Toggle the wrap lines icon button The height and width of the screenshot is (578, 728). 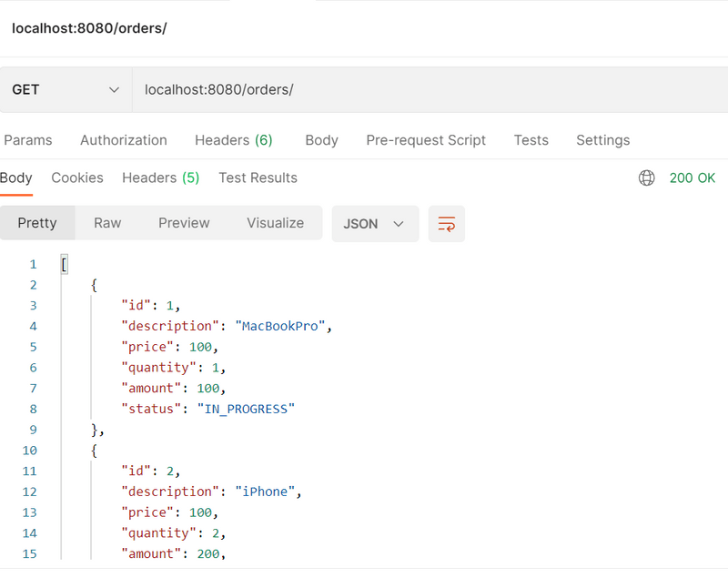(446, 224)
